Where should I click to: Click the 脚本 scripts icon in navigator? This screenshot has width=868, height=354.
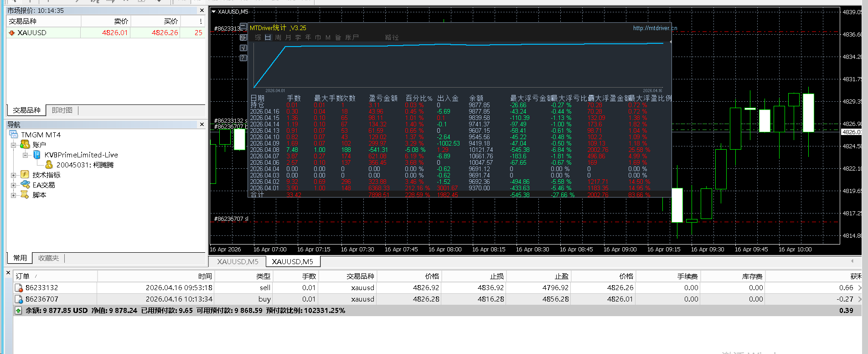[x=25, y=195]
